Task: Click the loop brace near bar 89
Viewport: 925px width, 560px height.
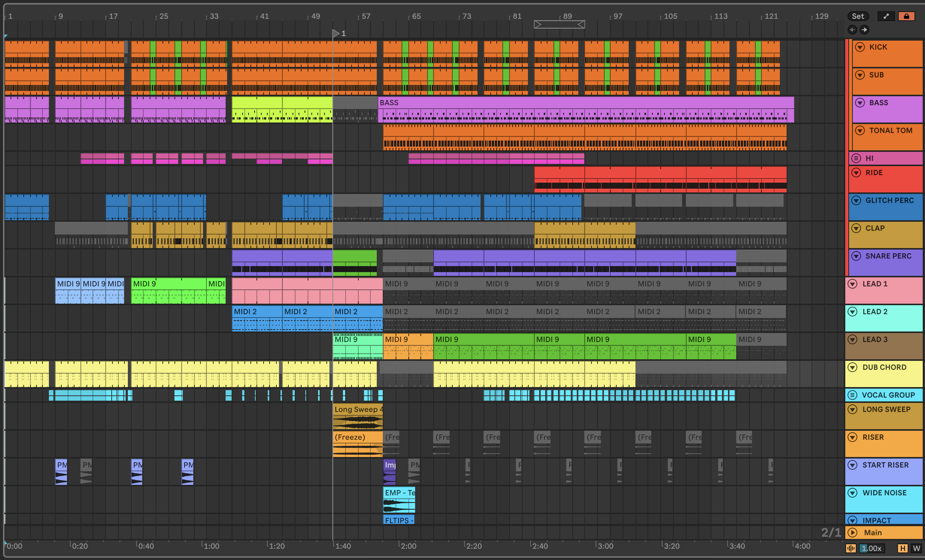Action: click(559, 24)
